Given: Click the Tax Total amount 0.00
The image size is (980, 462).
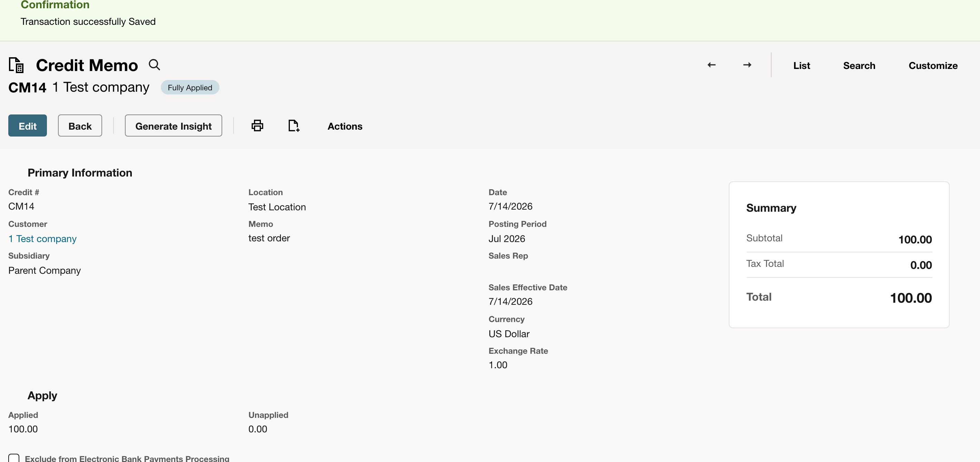Looking at the screenshot, I should tap(921, 265).
